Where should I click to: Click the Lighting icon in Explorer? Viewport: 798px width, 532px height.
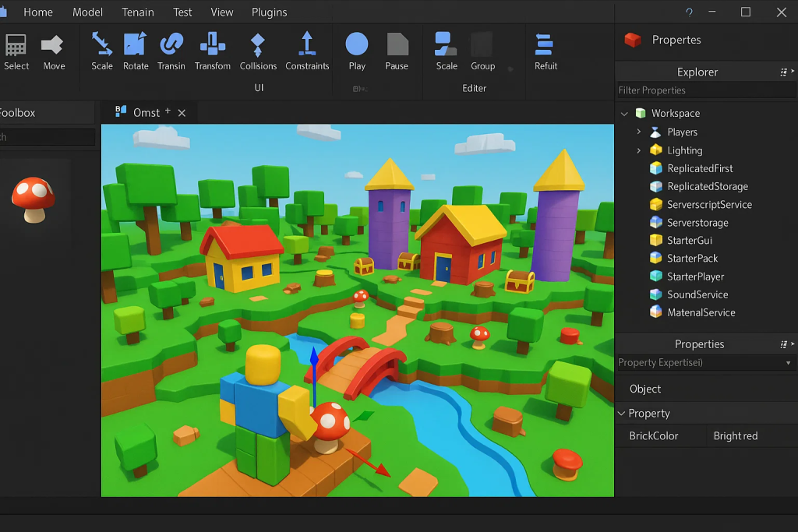(656, 150)
